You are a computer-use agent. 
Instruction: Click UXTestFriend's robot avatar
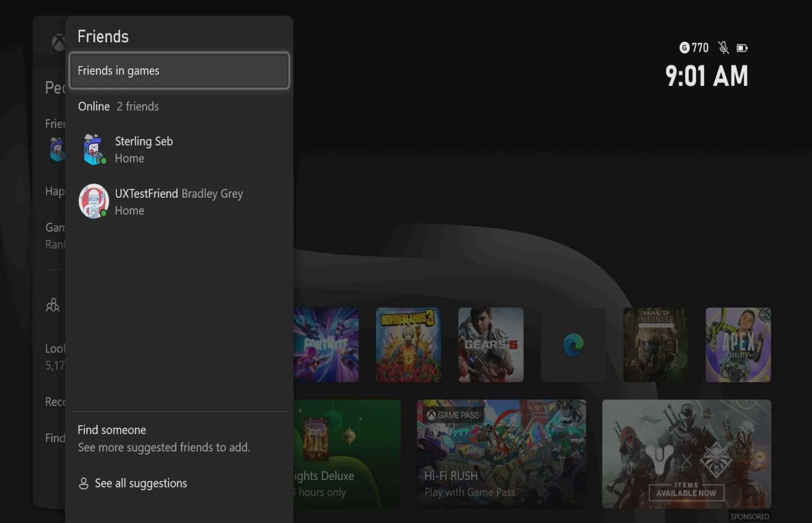[x=94, y=201]
